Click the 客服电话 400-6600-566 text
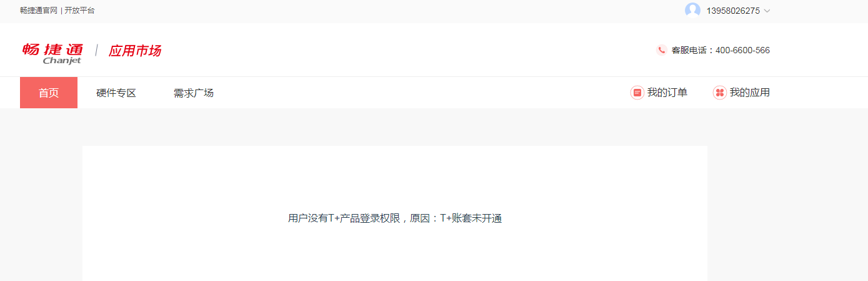 [721, 50]
